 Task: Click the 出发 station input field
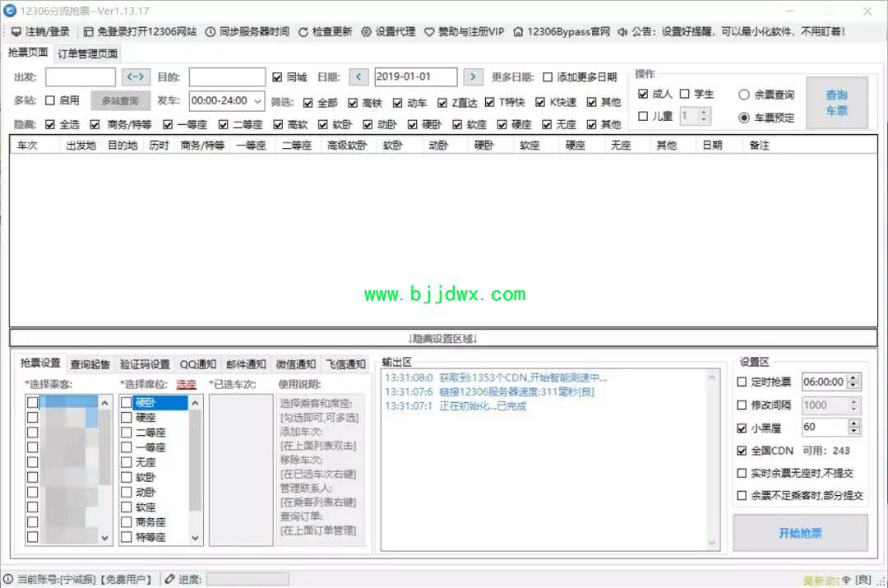pos(81,76)
